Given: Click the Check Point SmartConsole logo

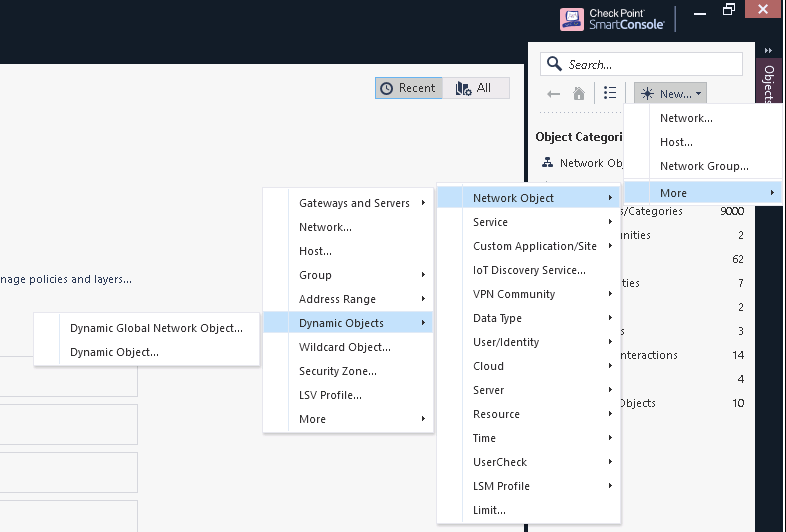Looking at the screenshot, I should 612,19.
